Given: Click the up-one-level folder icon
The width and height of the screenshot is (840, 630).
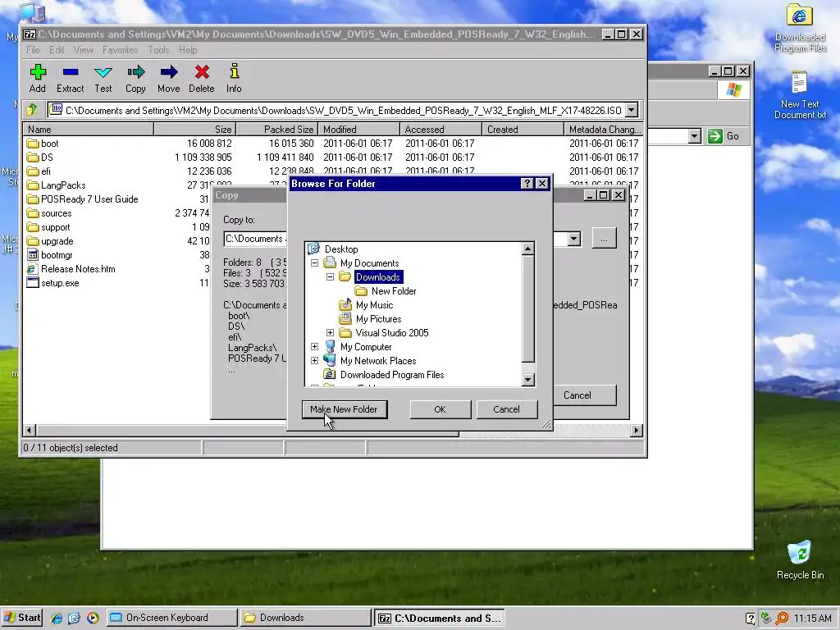Looking at the screenshot, I should 32,111.
